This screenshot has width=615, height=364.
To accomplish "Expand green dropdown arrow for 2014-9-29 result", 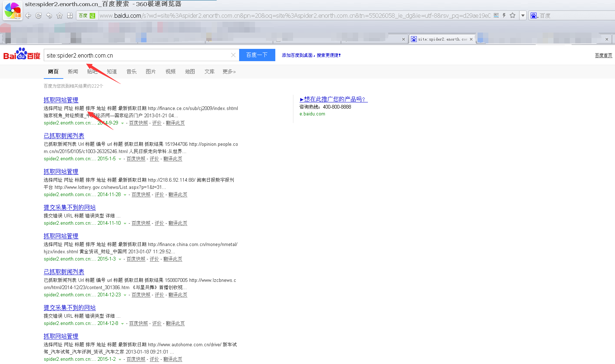I will point(122,123).
